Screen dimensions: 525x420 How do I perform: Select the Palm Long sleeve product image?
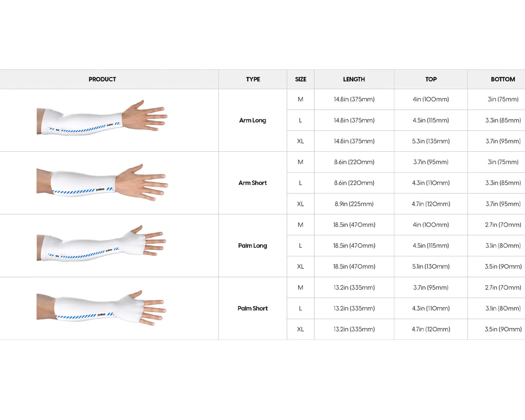click(102, 244)
